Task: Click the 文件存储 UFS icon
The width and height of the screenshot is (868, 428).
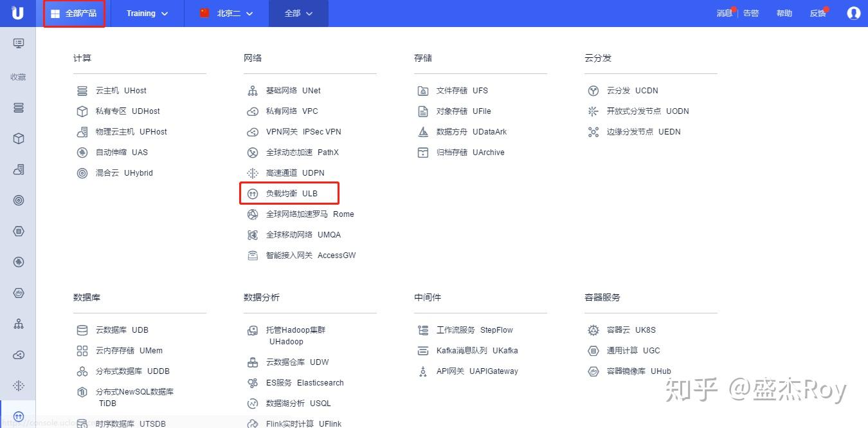Action: pyautogui.click(x=423, y=90)
